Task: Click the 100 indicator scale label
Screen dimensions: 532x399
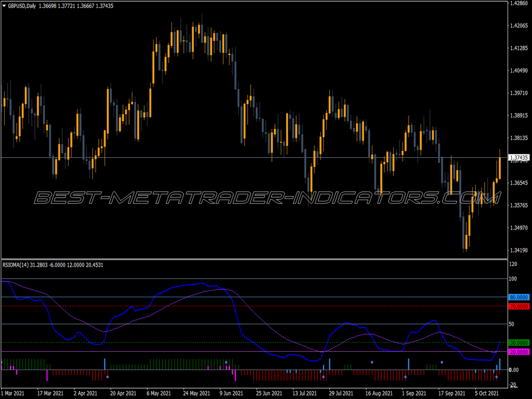Action: [x=513, y=279]
